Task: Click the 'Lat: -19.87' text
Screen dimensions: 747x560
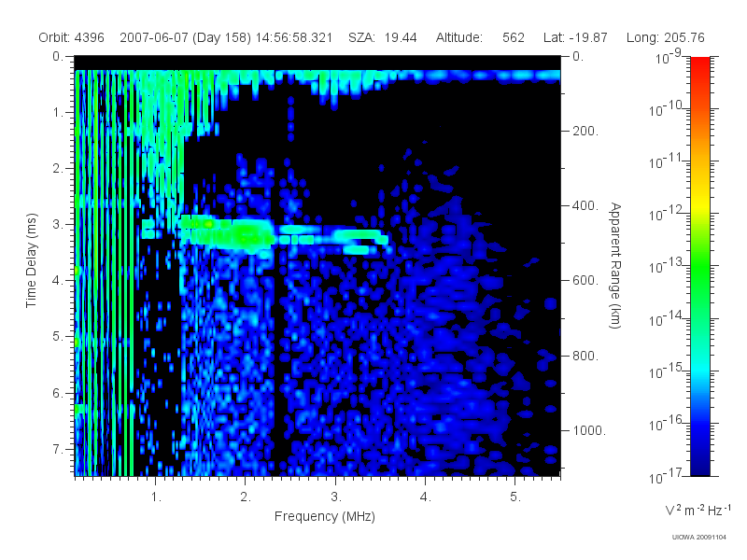Action: pos(575,37)
